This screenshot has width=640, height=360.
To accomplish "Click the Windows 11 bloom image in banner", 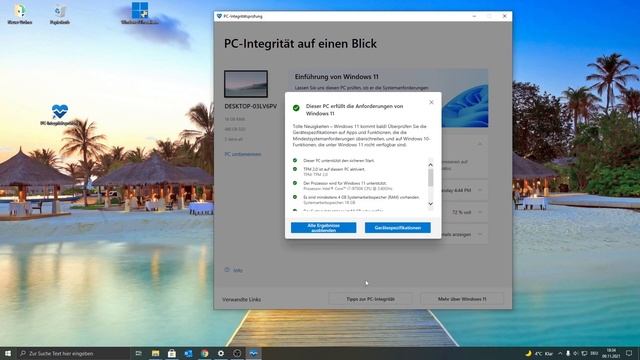I will [x=465, y=106].
